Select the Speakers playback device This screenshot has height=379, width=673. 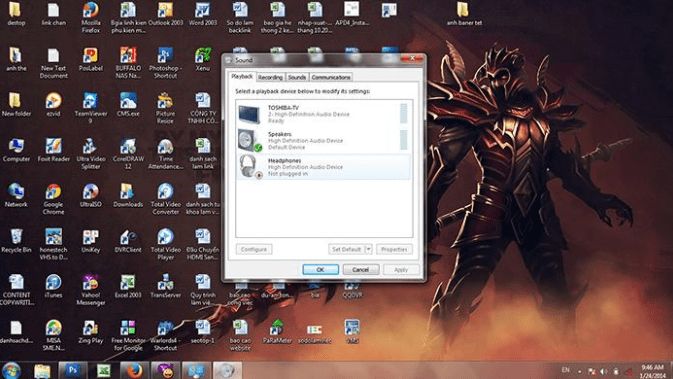(x=322, y=140)
